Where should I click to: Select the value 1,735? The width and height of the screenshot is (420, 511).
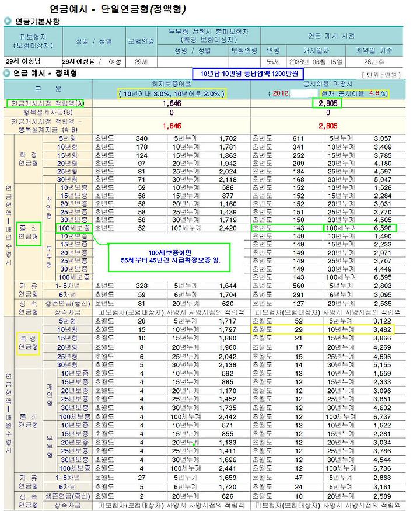click(x=228, y=408)
